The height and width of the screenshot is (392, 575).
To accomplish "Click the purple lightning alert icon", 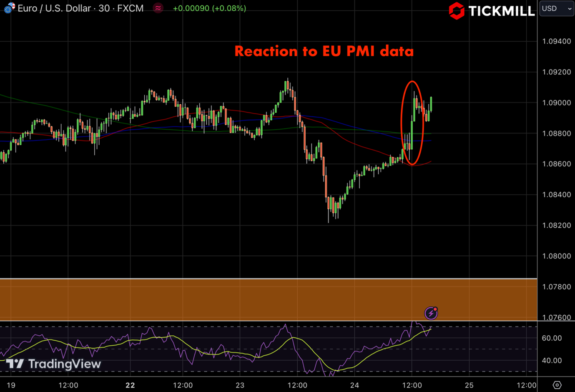I will pos(431,313).
